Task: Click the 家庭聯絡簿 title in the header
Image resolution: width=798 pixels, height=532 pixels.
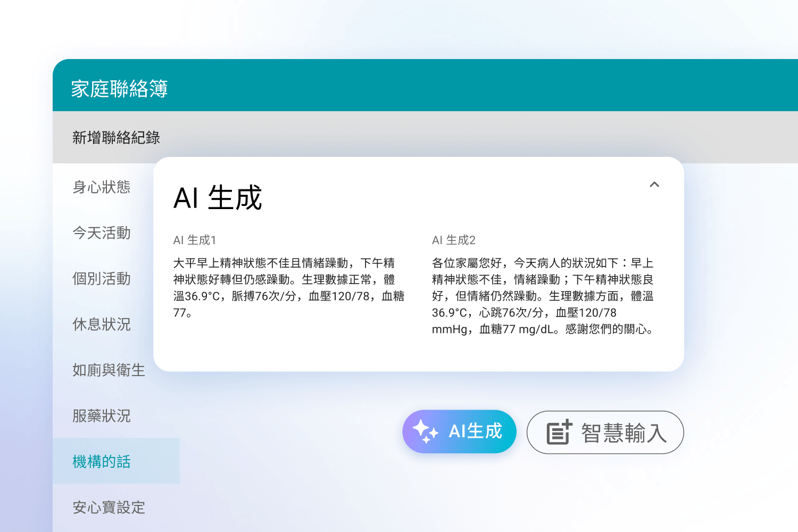Action: 120,89
